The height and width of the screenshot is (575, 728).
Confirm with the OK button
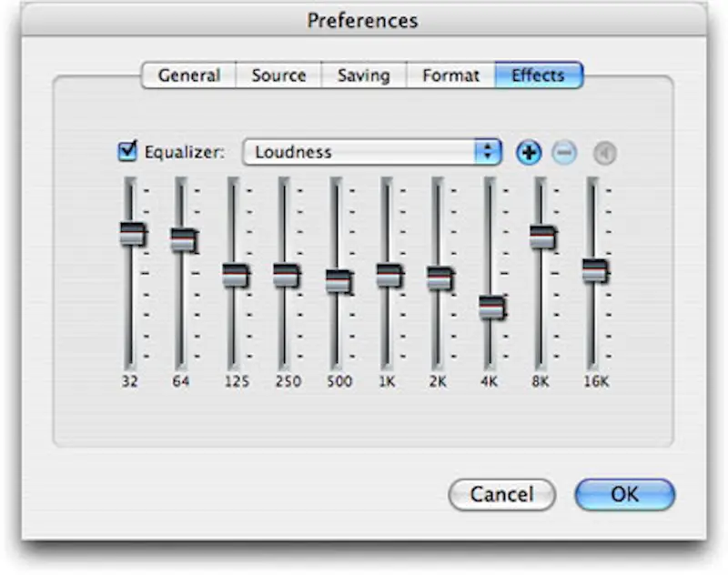pos(624,494)
